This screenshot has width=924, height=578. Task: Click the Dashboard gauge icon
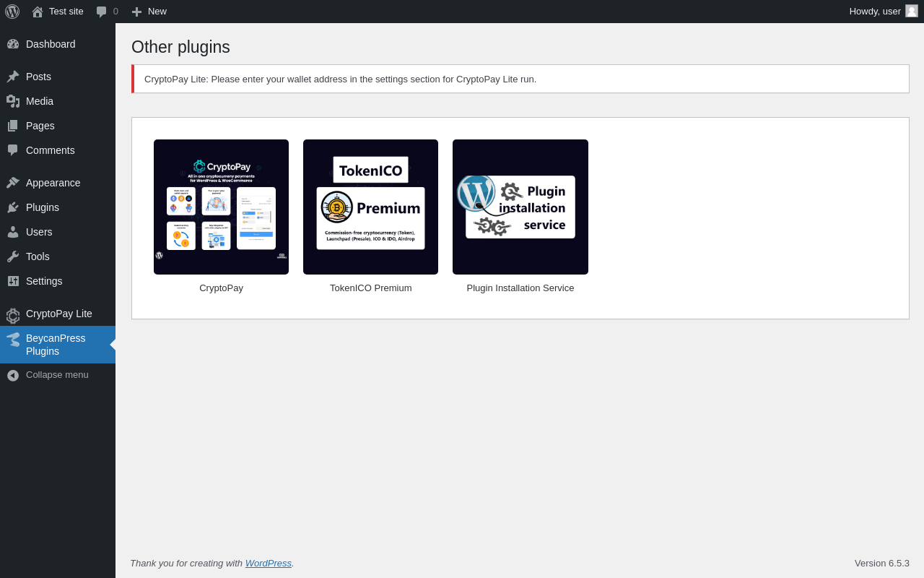pos(13,44)
